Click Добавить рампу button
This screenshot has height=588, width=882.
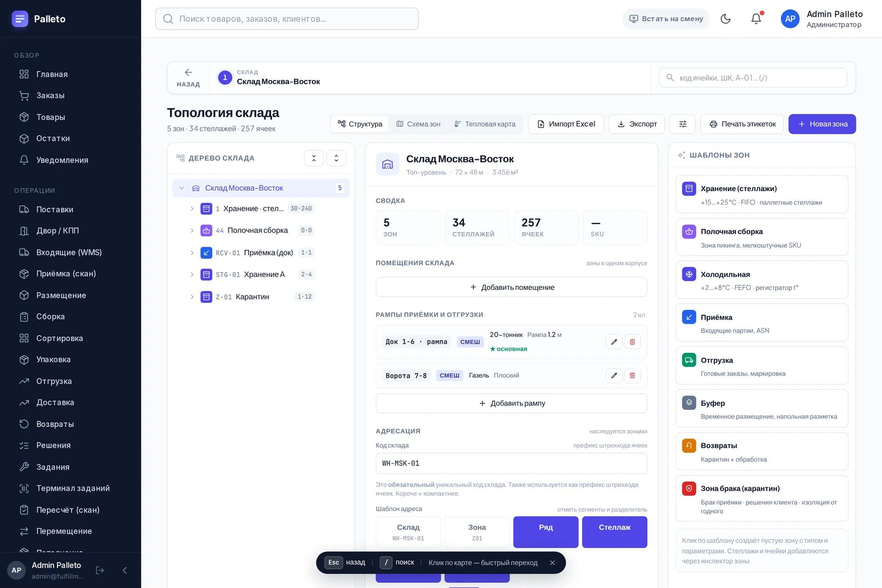(511, 403)
